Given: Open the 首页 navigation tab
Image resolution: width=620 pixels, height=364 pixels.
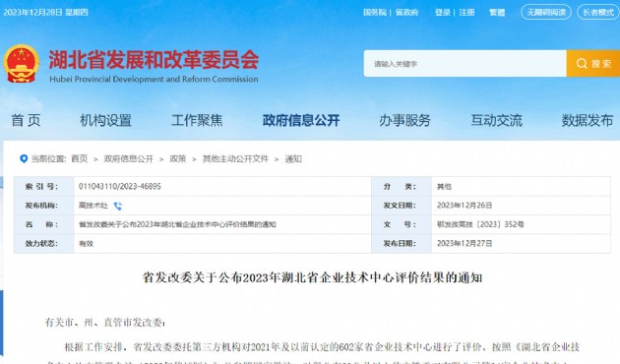Looking at the screenshot, I should tap(26, 120).
